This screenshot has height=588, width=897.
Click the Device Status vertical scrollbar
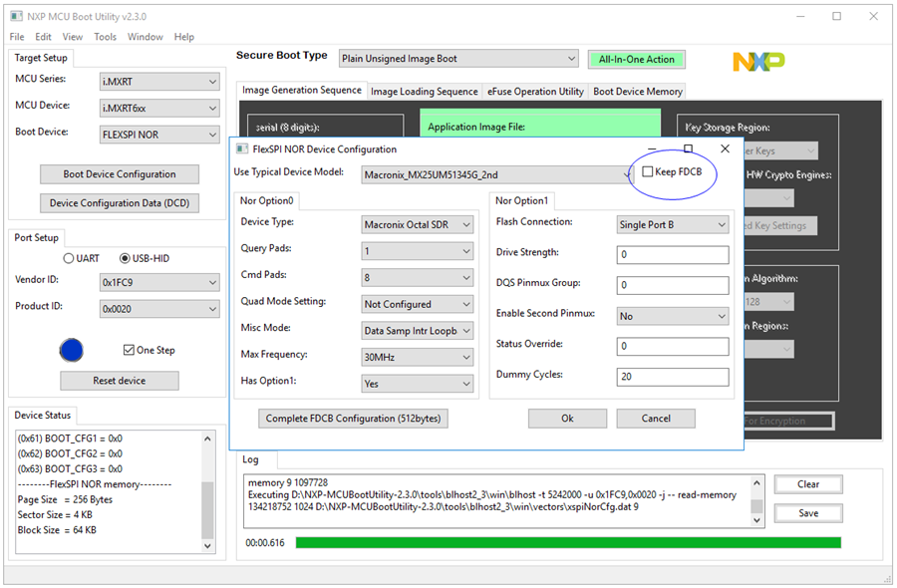click(x=207, y=492)
